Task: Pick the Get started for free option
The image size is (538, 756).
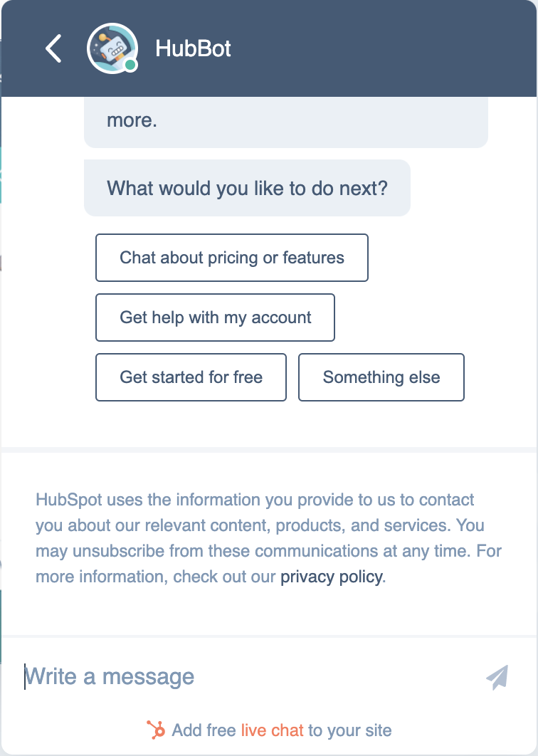Action: pyautogui.click(x=191, y=377)
